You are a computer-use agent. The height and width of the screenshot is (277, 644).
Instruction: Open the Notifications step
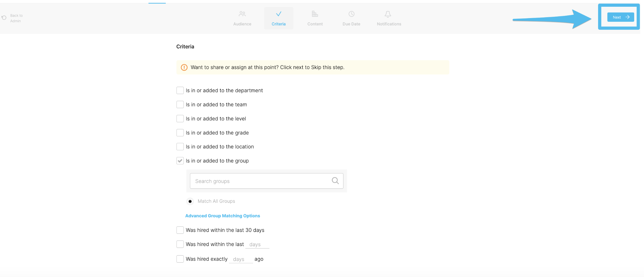pyautogui.click(x=389, y=18)
